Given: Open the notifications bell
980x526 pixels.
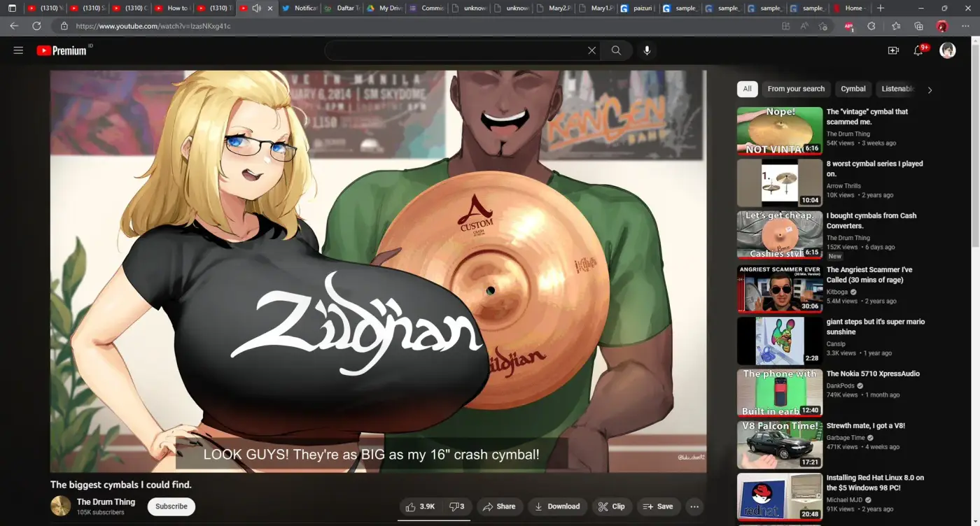Looking at the screenshot, I should pos(919,50).
